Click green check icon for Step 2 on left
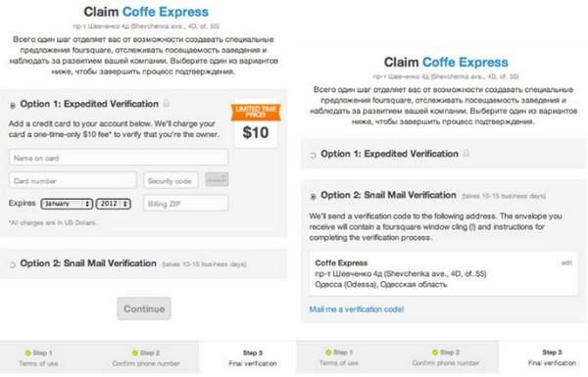588x377 pixels. coord(135,353)
